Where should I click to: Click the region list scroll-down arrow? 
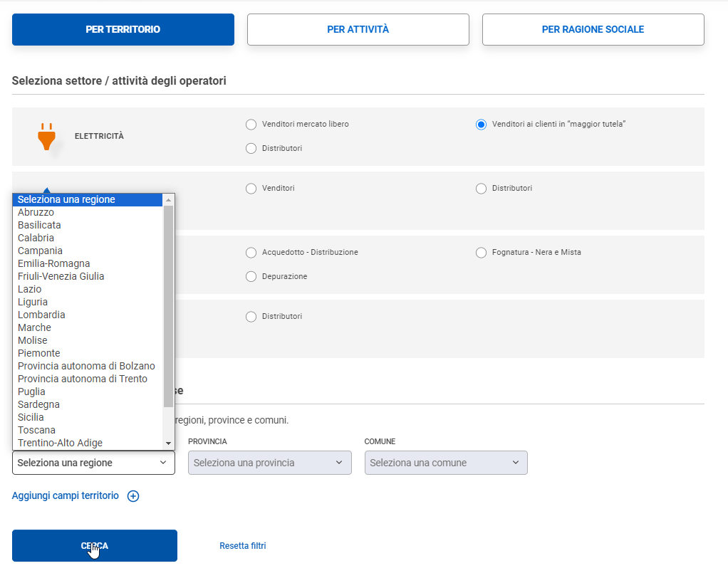click(169, 443)
